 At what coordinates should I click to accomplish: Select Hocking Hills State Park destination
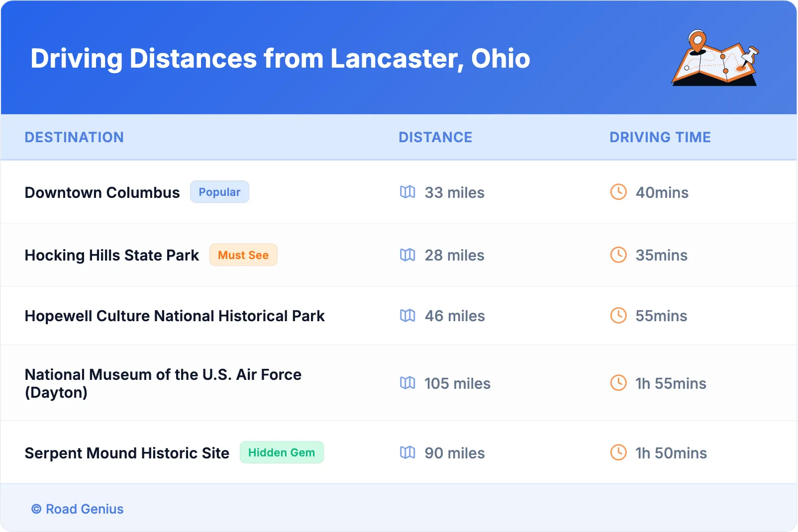(x=111, y=256)
